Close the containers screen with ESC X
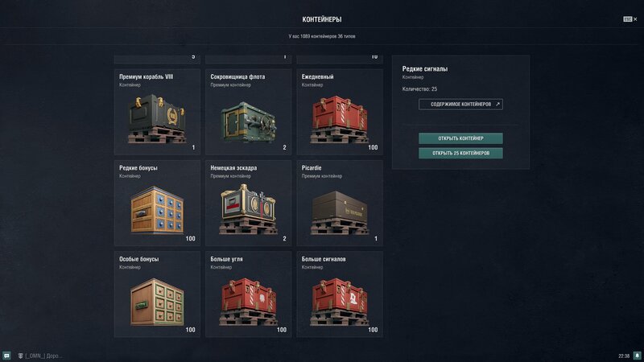This screenshot has width=644, height=362. point(630,19)
